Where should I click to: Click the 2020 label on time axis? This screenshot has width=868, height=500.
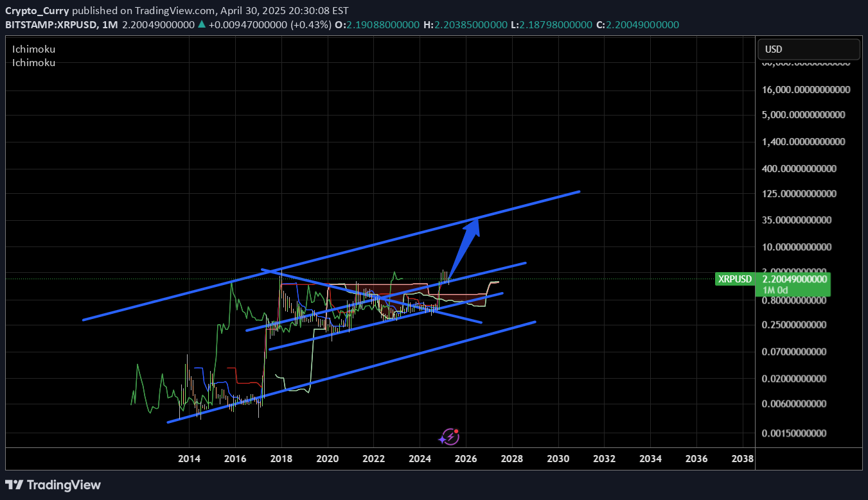pos(327,459)
